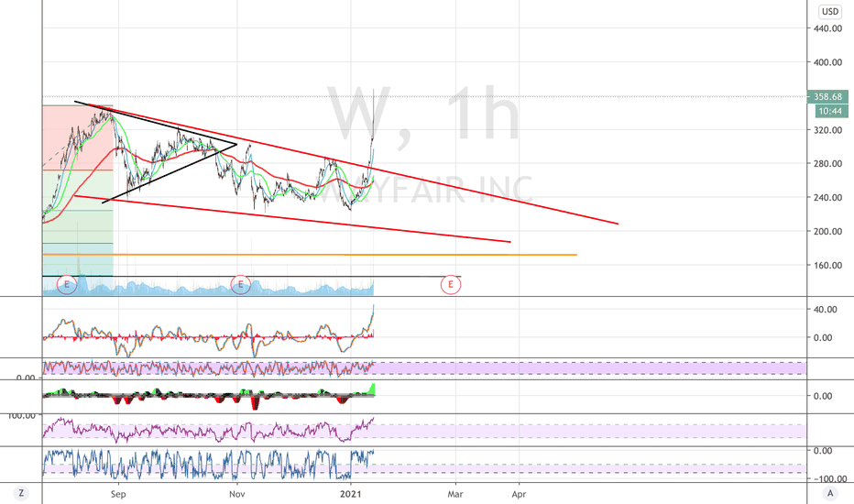Click the Sep date label
Image resolution: width=854 pixels, height=504 pixels.
pos(118,494)
